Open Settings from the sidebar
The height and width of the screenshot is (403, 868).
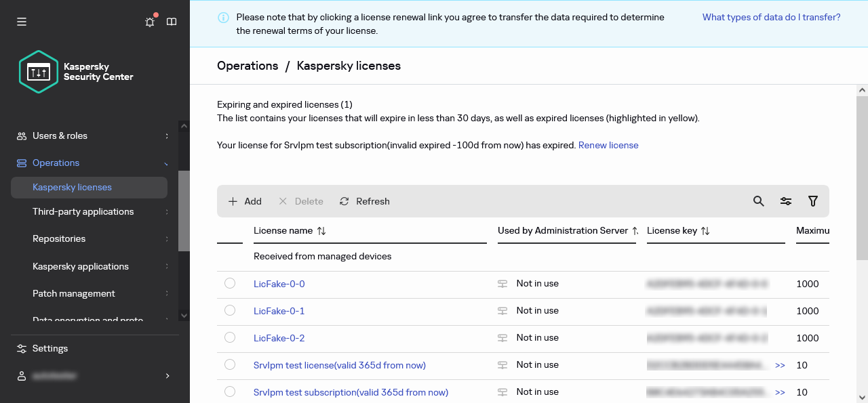click(50, 348)
